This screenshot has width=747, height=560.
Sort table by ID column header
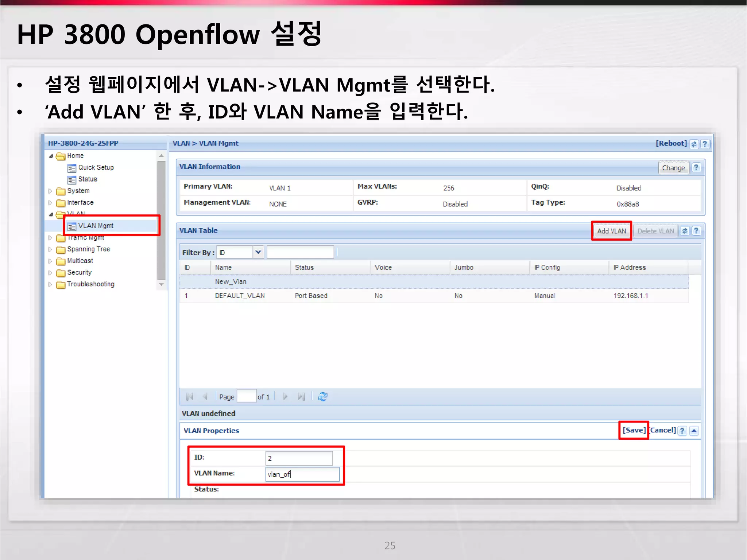(x=195, y=267)
